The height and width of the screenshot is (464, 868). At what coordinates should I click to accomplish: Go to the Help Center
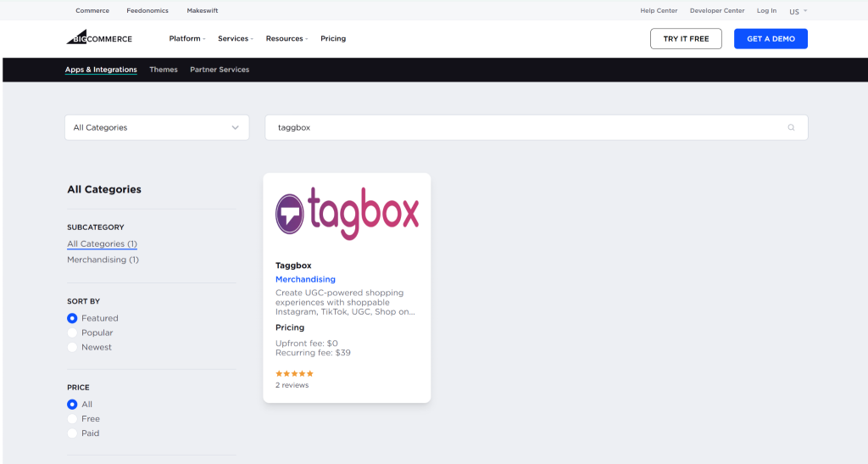tap(659, 10)
